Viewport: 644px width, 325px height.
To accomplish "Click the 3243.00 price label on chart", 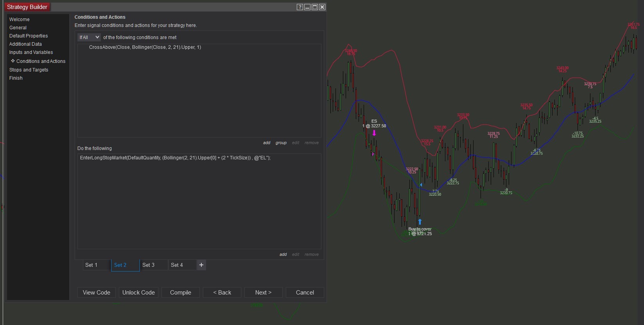I will pyautogui.click(x=562, y=68).
